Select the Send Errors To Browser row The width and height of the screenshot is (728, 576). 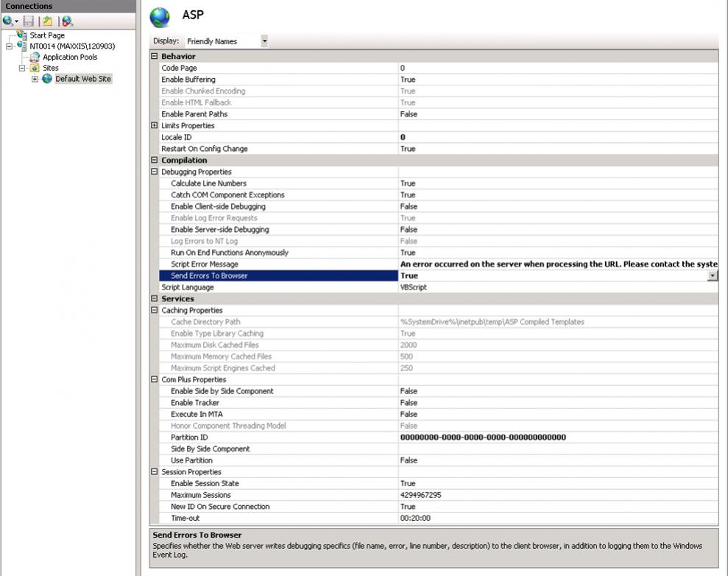click(x=438, y=275)
